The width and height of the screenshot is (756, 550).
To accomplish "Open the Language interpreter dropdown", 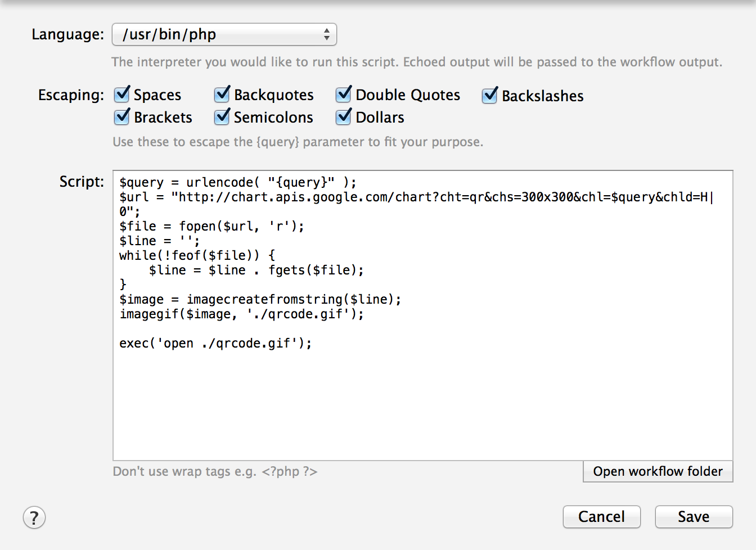I will click(x=224, y=34).
